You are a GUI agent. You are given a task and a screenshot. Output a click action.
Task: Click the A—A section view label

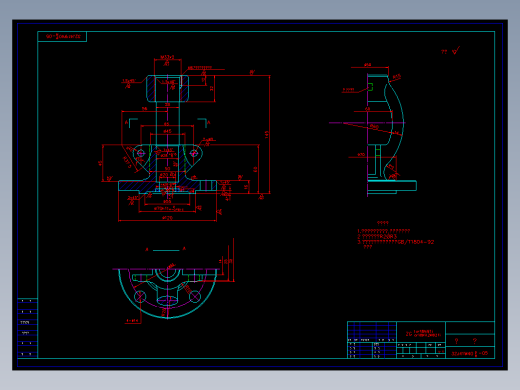[166, 249]
